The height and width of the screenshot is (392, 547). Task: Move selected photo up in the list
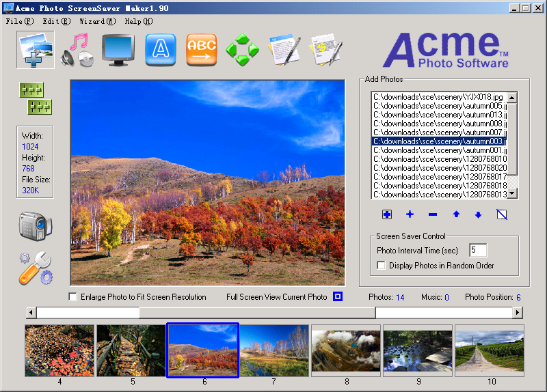(x=456, y=214)
